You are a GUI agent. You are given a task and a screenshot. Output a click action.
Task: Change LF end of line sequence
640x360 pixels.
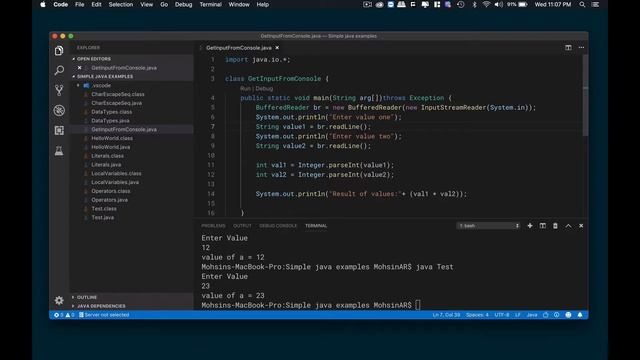click(518, 315)
